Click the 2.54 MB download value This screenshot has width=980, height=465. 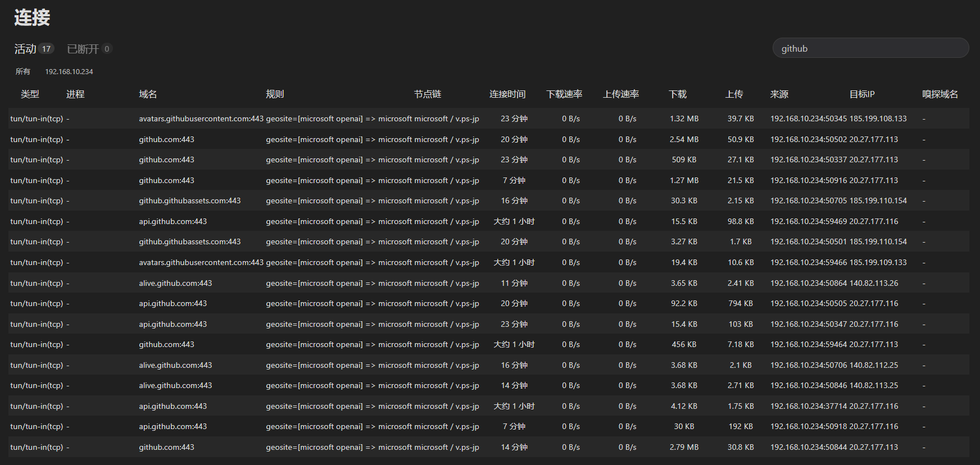tap(684, 139)
